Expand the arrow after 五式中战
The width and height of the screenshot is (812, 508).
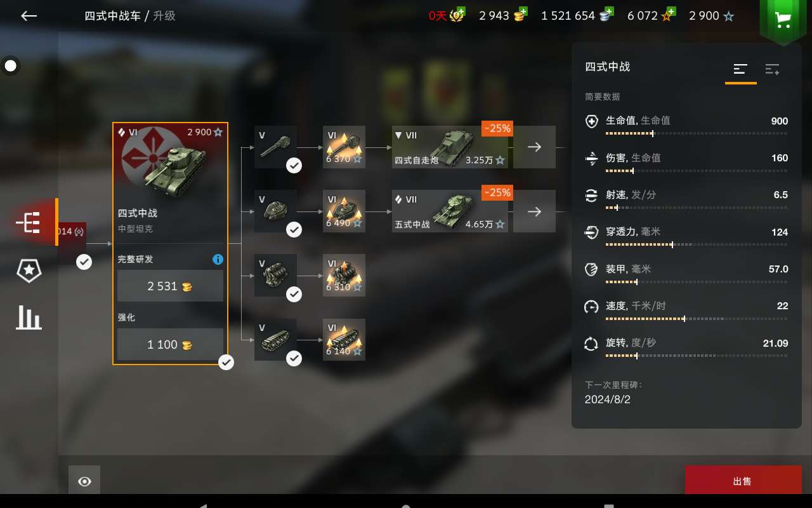tap(534, 211)
